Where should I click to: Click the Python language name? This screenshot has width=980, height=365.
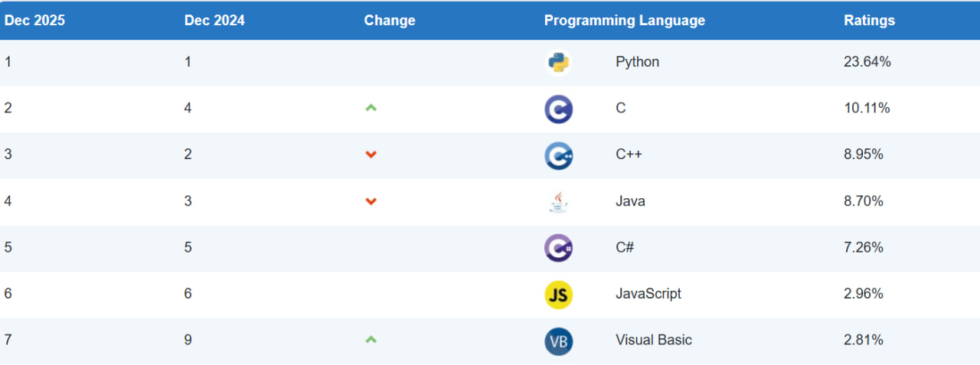637,62
